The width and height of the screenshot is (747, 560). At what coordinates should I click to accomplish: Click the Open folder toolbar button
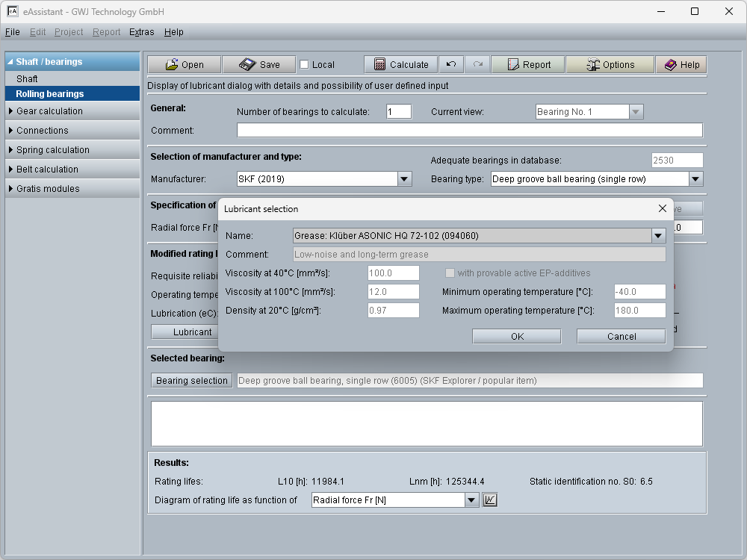[185, 65]
